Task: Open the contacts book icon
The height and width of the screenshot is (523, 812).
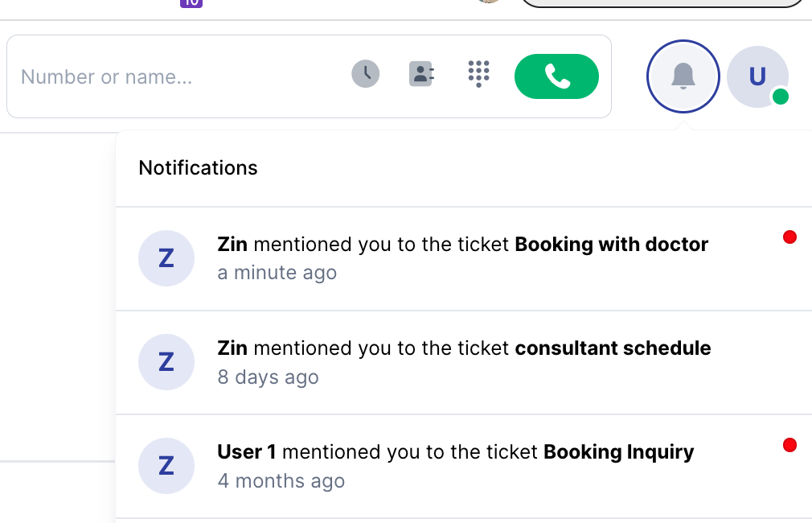Action: [421, 75]
